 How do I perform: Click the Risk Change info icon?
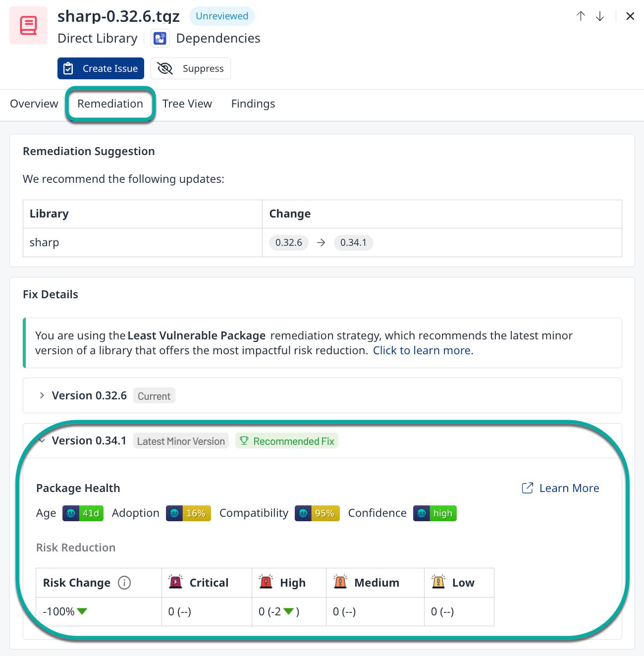[x=124, y=583]
